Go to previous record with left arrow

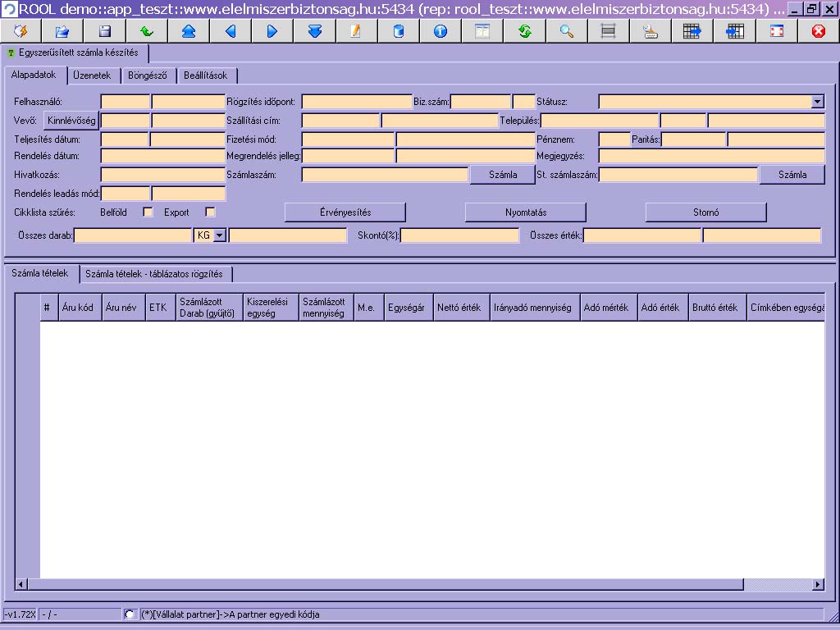click(231, 31)
